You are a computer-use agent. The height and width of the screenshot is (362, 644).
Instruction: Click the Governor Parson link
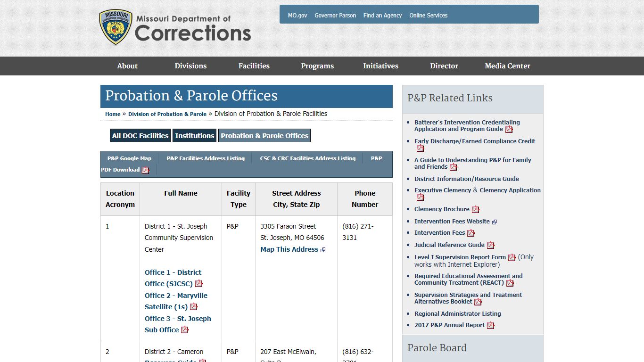[335, 16]
